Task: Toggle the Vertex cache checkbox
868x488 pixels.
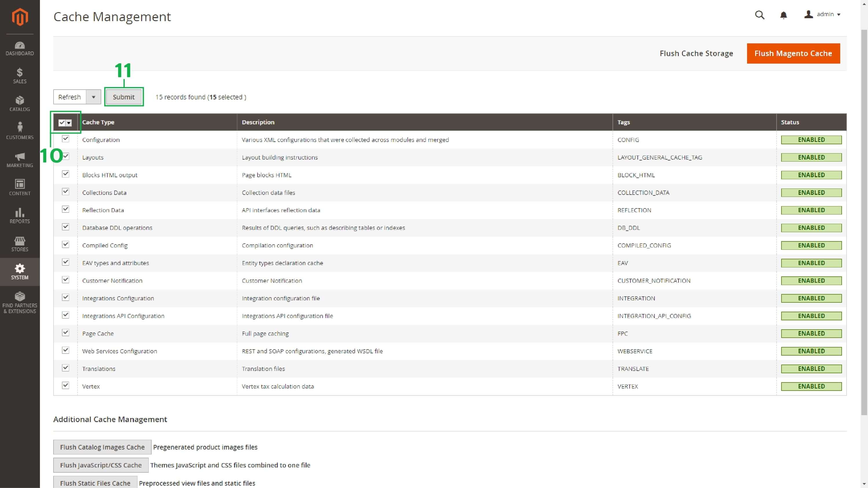Action: [66, 385]
